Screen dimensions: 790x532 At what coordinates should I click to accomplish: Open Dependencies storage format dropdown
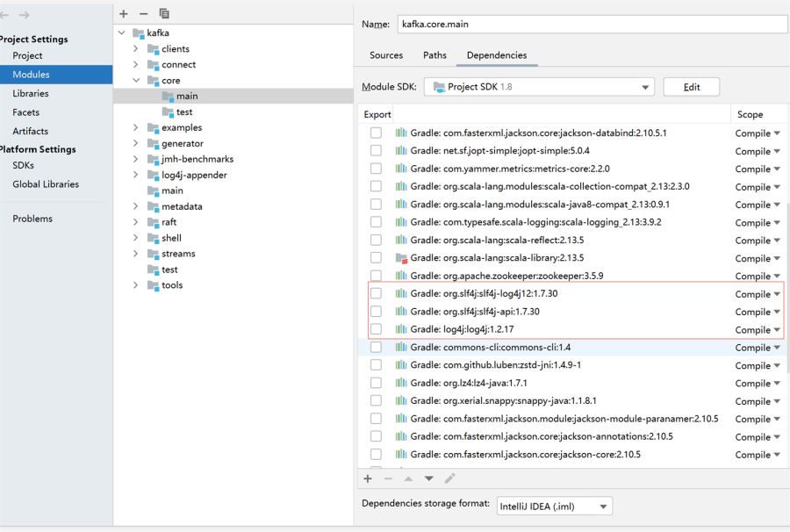(555, 507)
